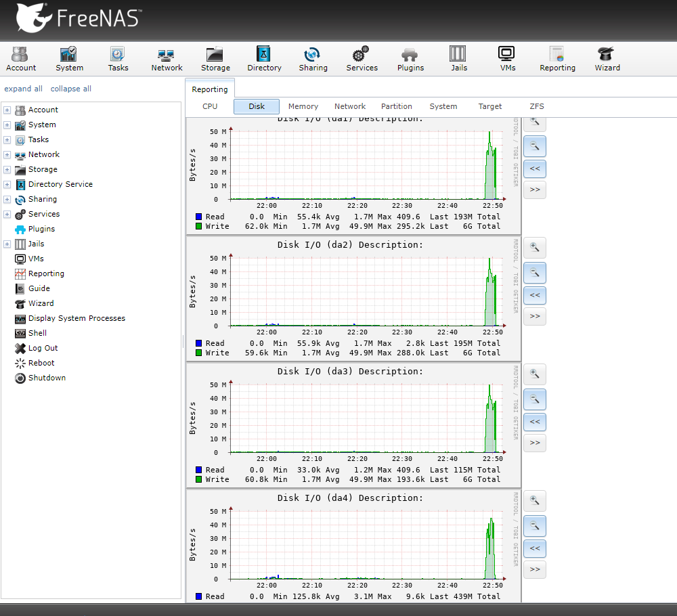
Task: Switch to the CPU reporting tab
Action: coord(210,106)
